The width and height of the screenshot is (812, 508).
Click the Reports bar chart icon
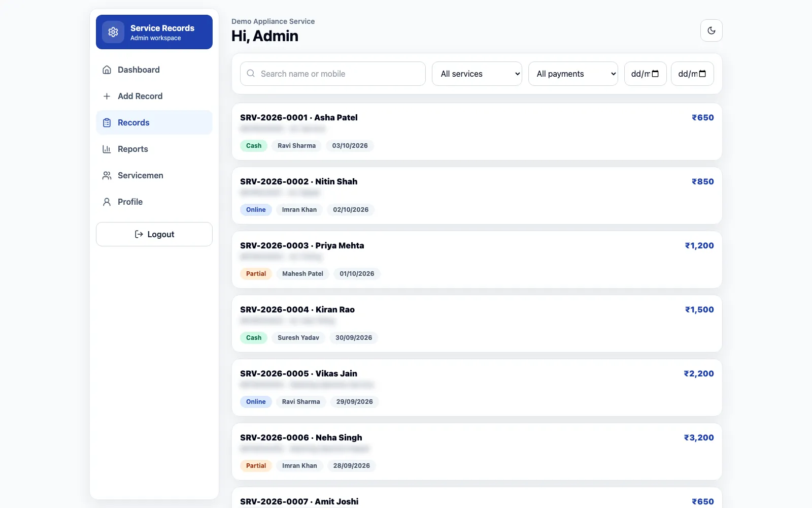click(107, 149)
